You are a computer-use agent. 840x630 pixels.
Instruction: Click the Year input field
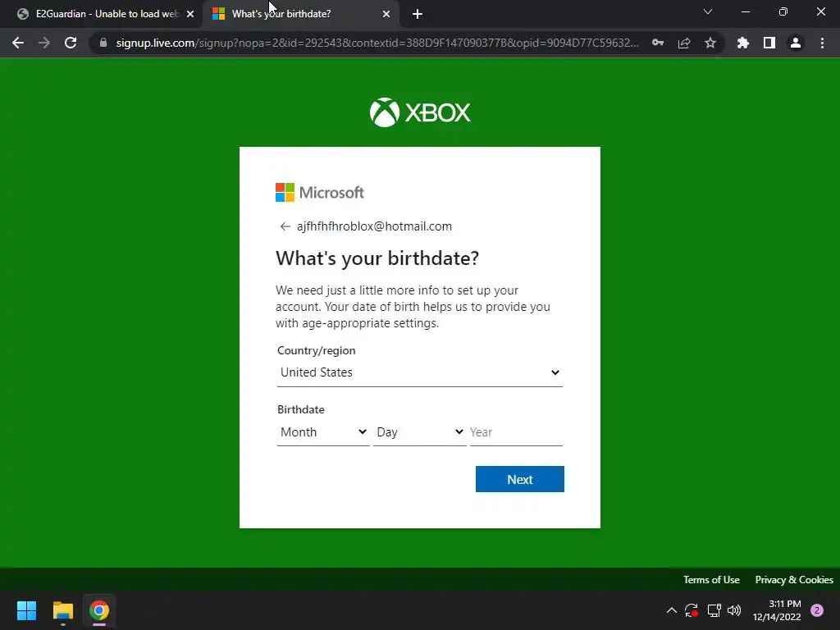coord(516,431)
